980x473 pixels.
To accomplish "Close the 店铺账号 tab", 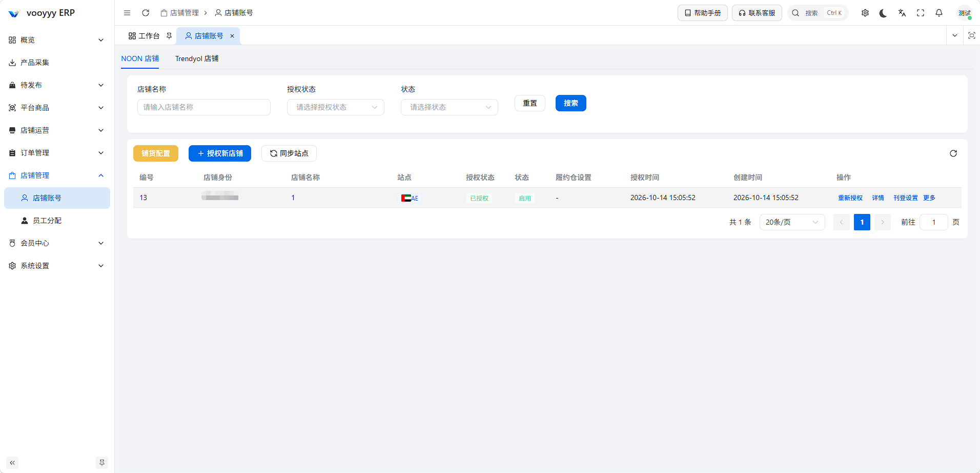I will pyautogui.click(x=232, y=36).
